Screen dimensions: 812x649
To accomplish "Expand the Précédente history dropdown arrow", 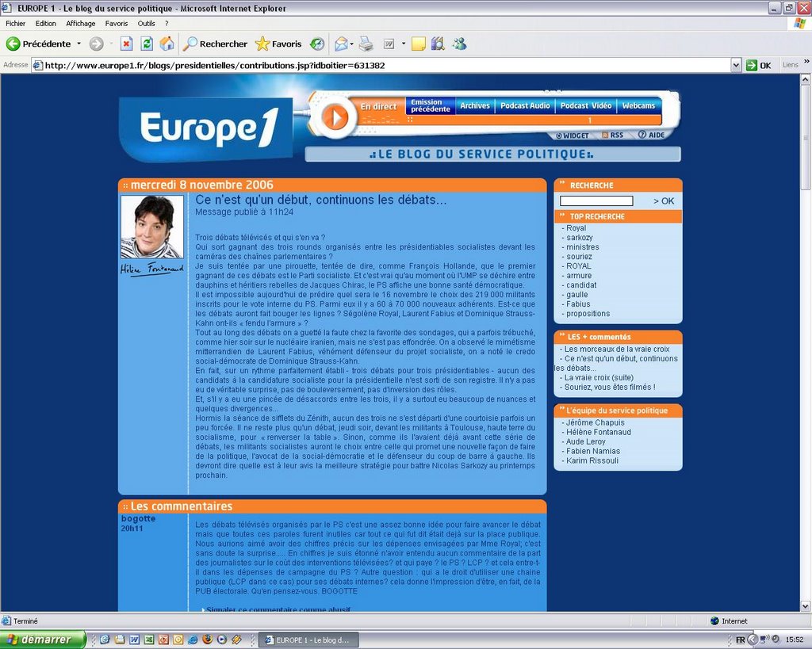I will pos(79,44).
